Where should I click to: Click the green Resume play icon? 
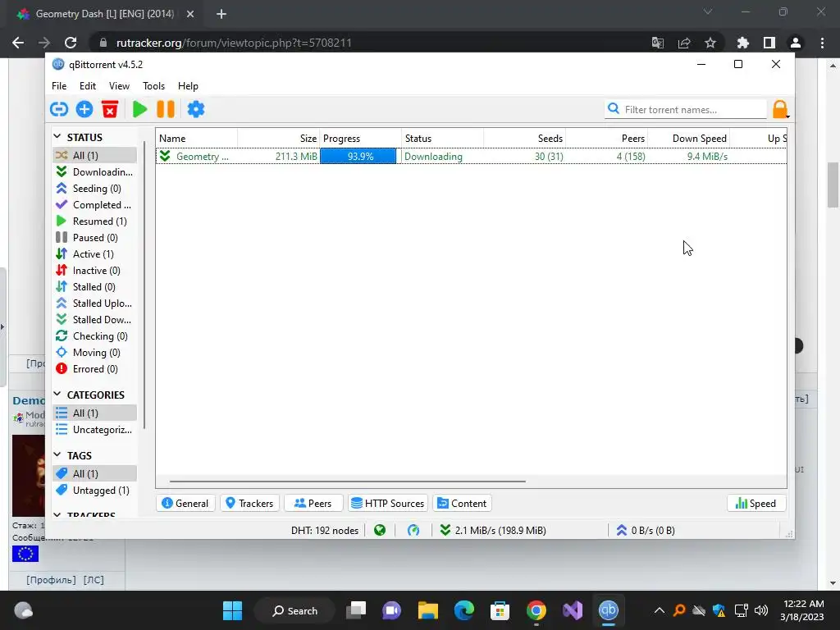139,109
